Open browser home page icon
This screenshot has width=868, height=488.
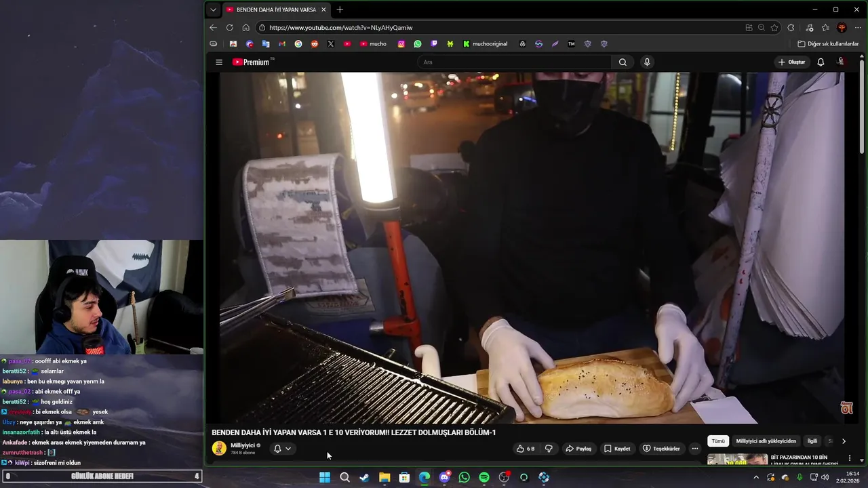coord(245,28)
